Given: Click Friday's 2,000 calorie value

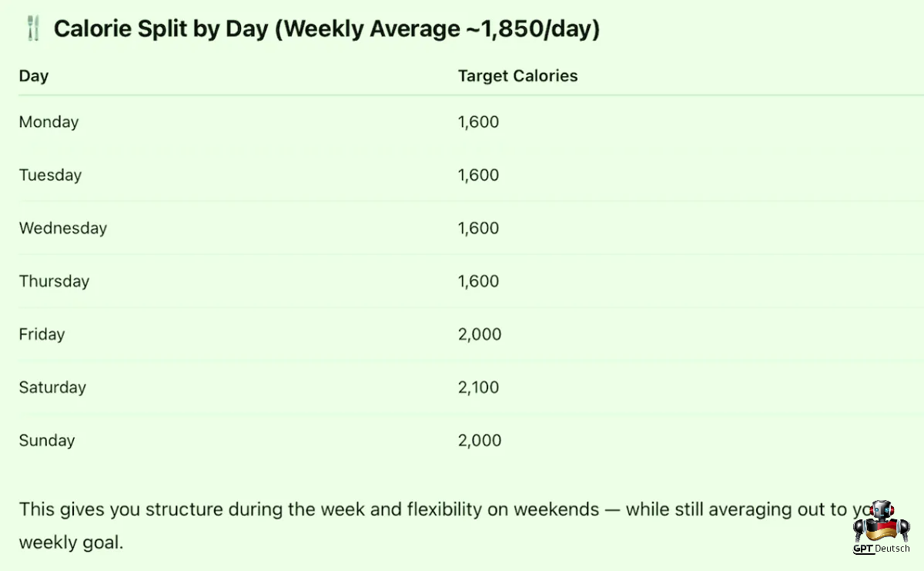Looking at the screenshot, I should (x=480, y=334).
